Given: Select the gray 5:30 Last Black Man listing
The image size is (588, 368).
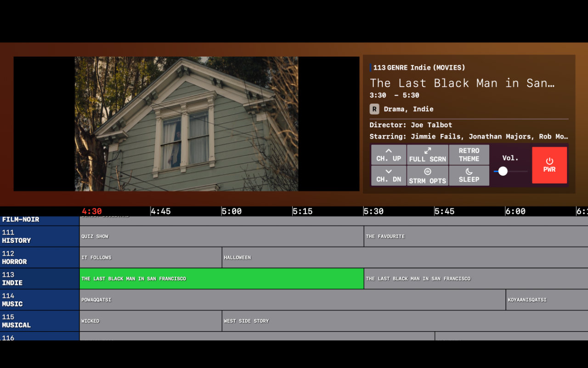Looking at the screenshot, I should point(476,279).
